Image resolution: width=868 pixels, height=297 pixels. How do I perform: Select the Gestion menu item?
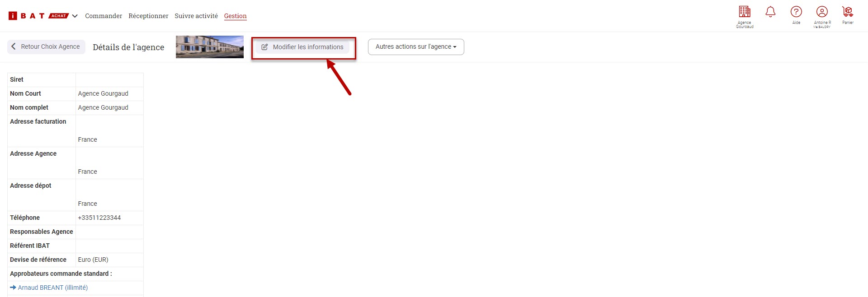tap(235, 16)
